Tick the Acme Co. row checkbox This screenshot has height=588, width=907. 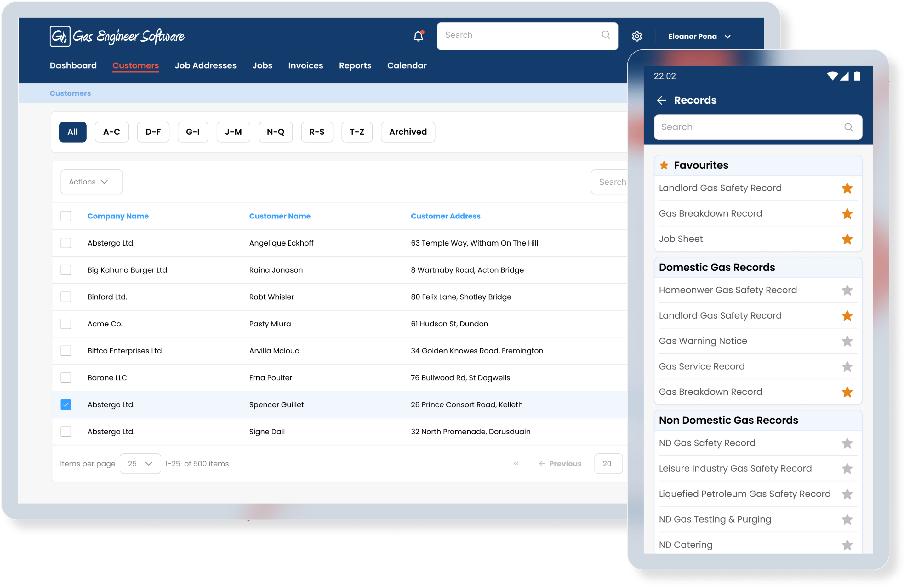[66, 324]
